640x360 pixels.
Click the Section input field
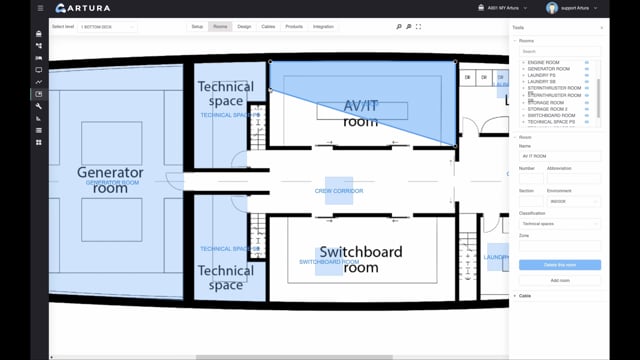point(531,201)
